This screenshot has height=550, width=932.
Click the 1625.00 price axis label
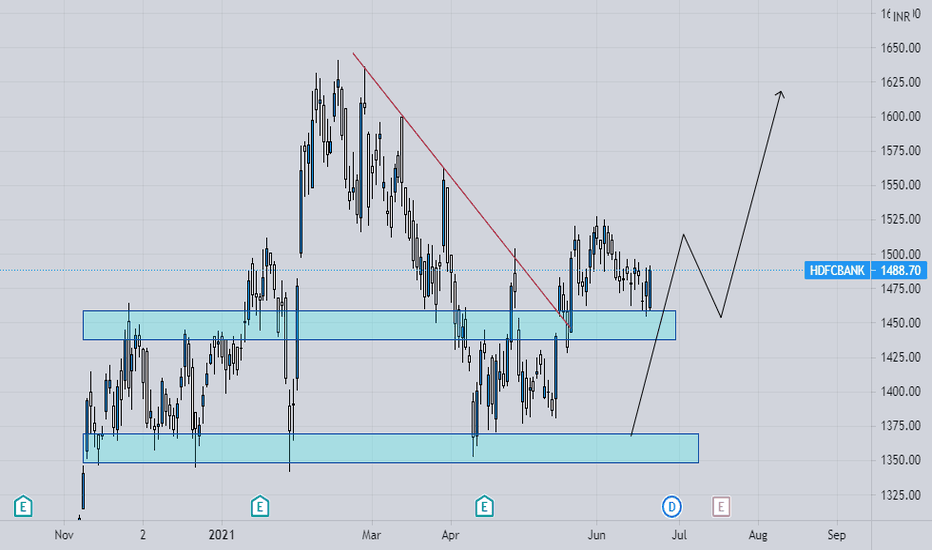pos(900,82)
